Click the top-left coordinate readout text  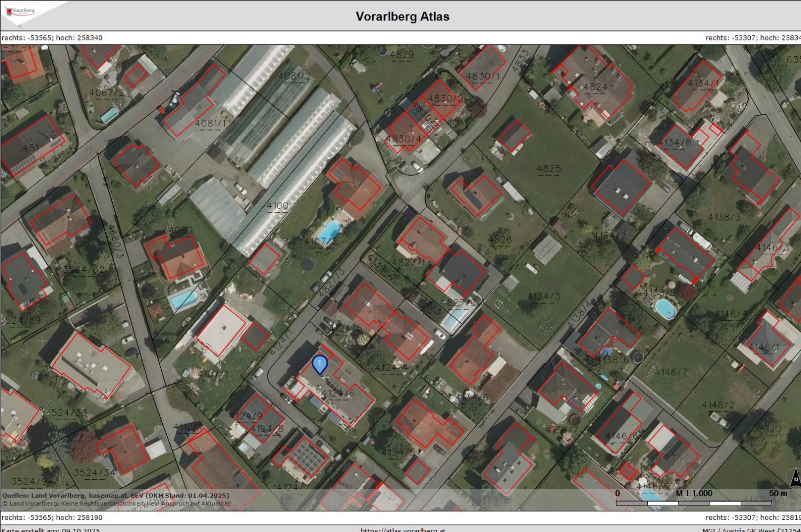52,38
